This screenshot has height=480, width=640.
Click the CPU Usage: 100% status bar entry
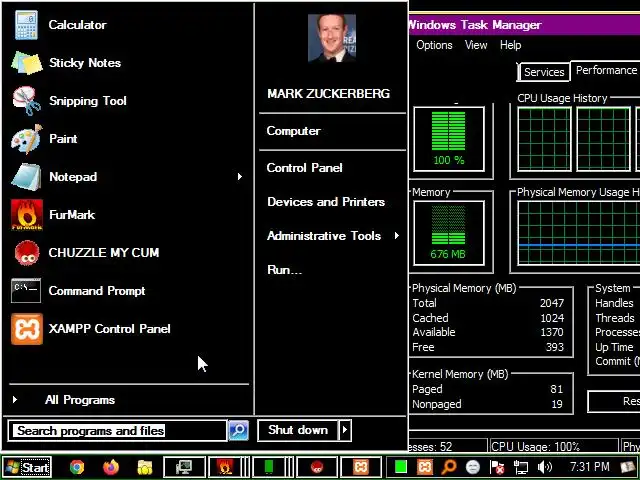(554, 447)
